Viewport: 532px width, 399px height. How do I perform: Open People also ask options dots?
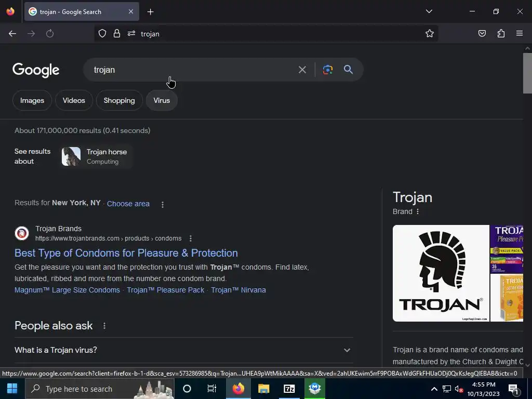(x=104, y=326)
